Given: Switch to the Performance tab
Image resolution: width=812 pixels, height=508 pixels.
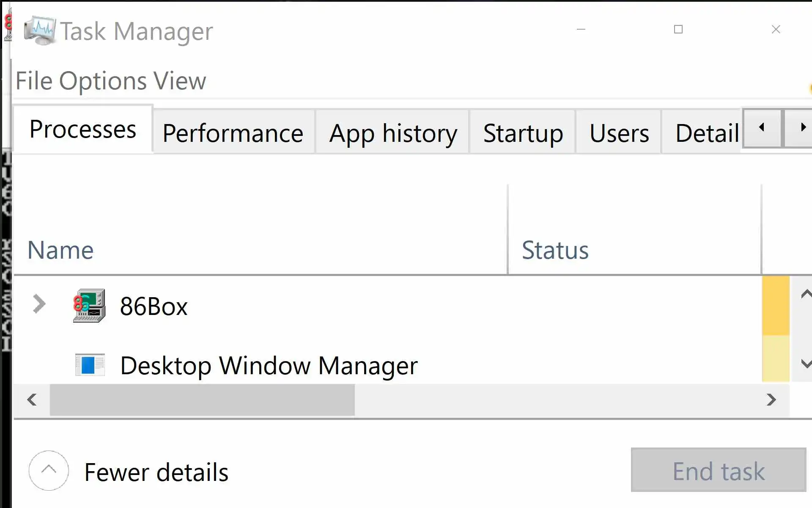Looking at the screenshot, I should click(233, 133).
